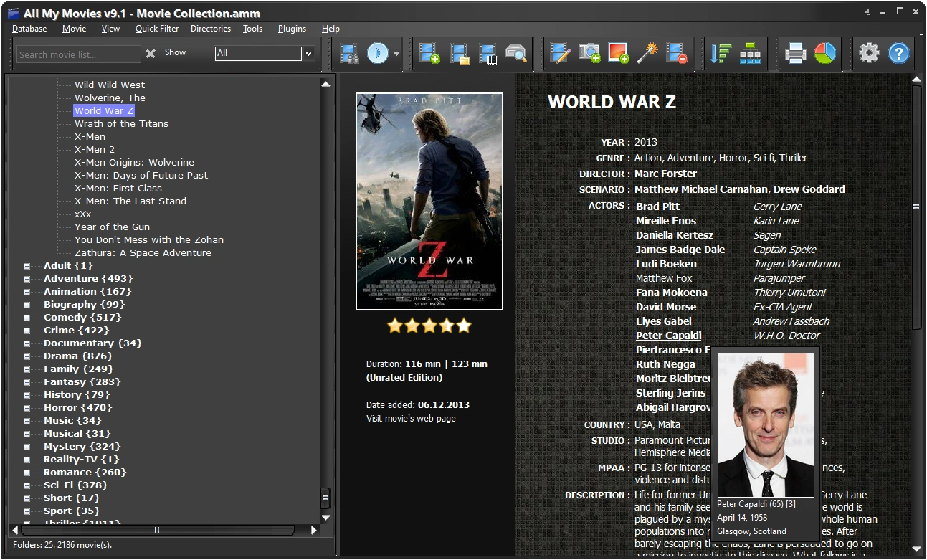The image size is (927, 560).
Task: Expand the Mystery {324} folder
Action: (x=27, y=447)
